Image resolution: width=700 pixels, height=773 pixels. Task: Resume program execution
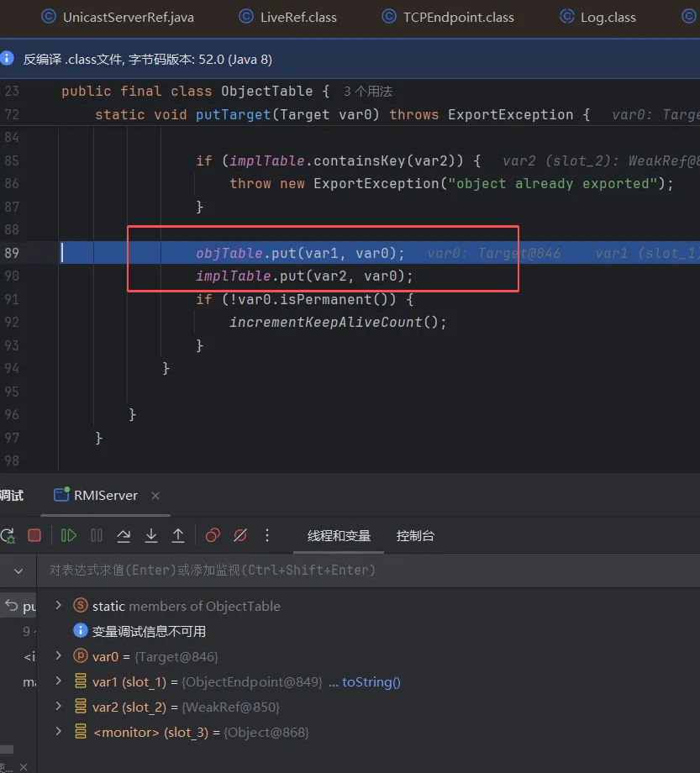tap(69, 535)
